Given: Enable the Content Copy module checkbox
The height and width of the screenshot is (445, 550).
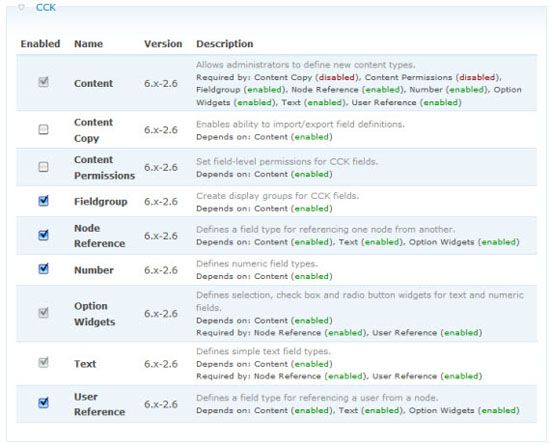Looking at the screenshot, I should [x=43, y=130].
